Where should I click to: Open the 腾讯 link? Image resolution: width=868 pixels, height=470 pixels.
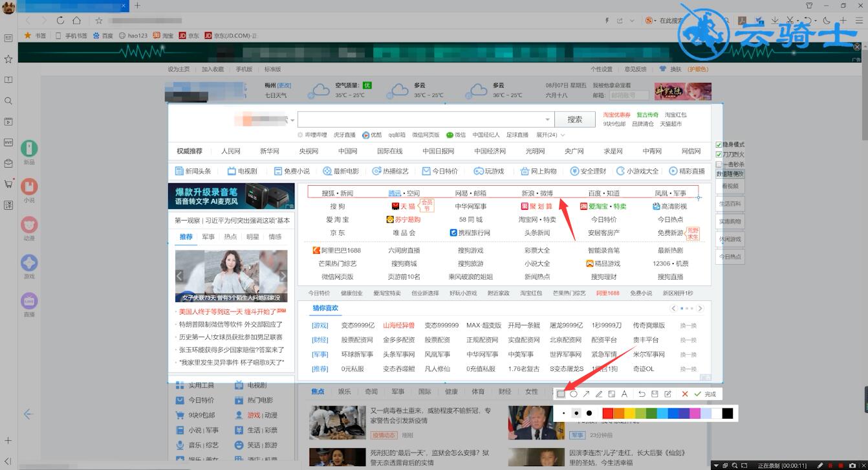pyautogui.click(x=395, y=193)
